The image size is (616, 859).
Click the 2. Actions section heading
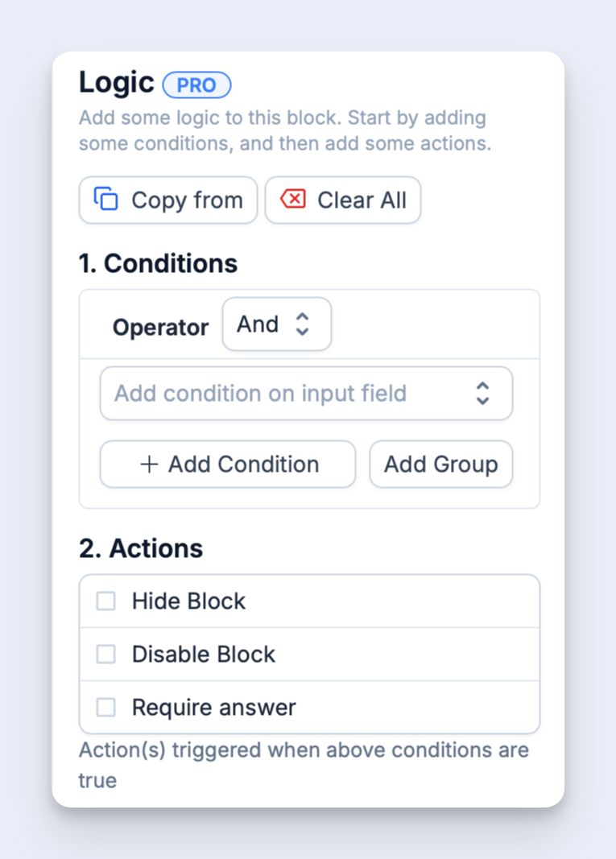(x=141, y=548)
